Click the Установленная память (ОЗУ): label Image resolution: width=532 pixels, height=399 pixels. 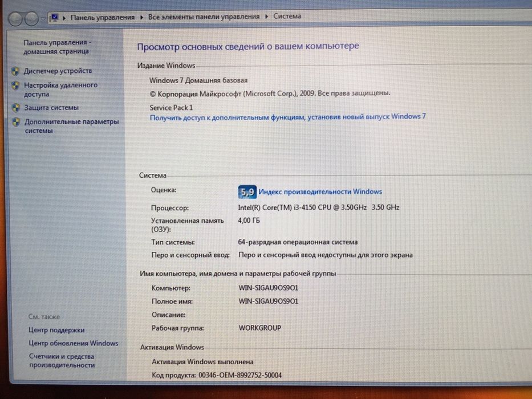coord(187,225)
